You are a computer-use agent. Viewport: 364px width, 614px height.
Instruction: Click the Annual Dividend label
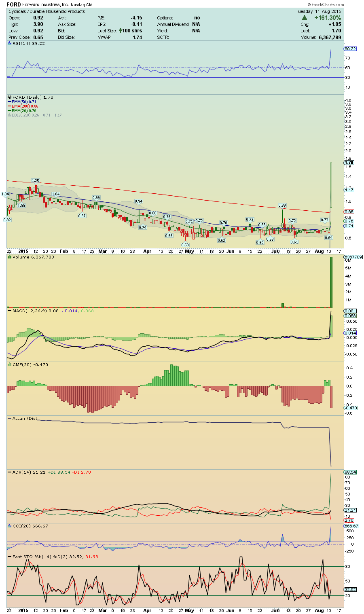[x=174, y=24]
